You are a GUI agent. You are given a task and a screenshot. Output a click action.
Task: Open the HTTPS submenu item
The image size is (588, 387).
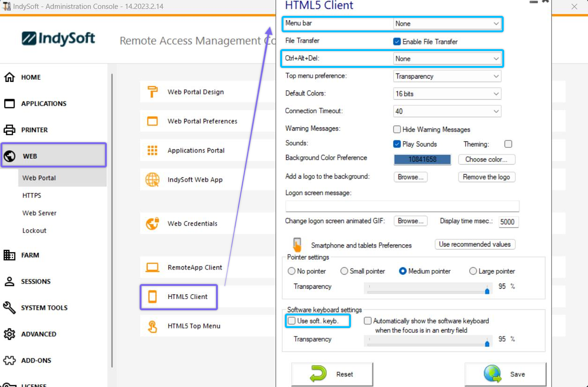tap(32, 196)
